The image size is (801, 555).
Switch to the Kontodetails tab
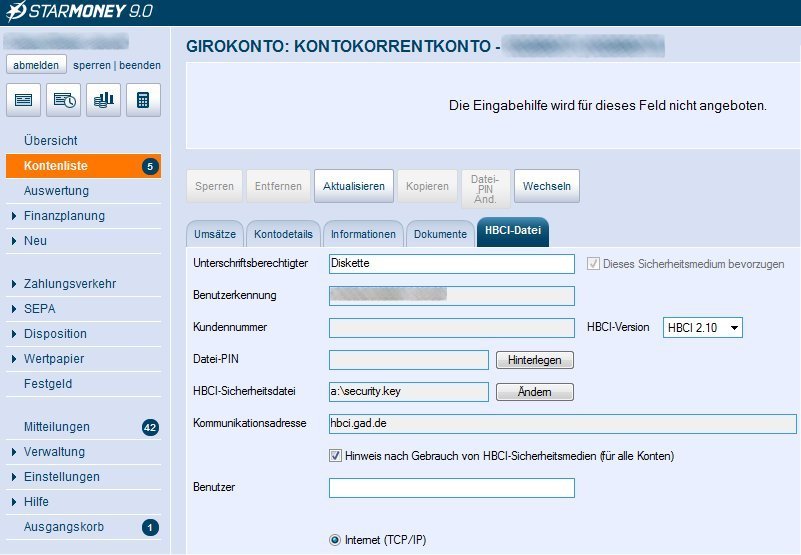[x=284, y=234]
